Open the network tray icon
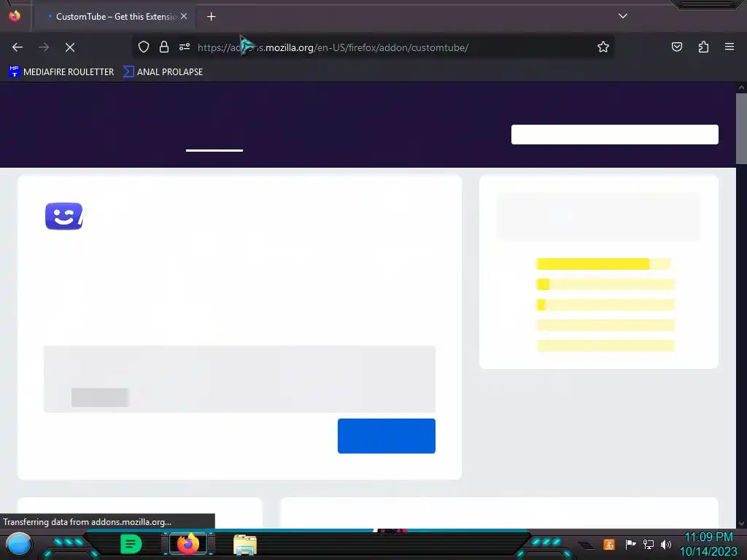The image size is (747, 560). (x=649, y=544)
